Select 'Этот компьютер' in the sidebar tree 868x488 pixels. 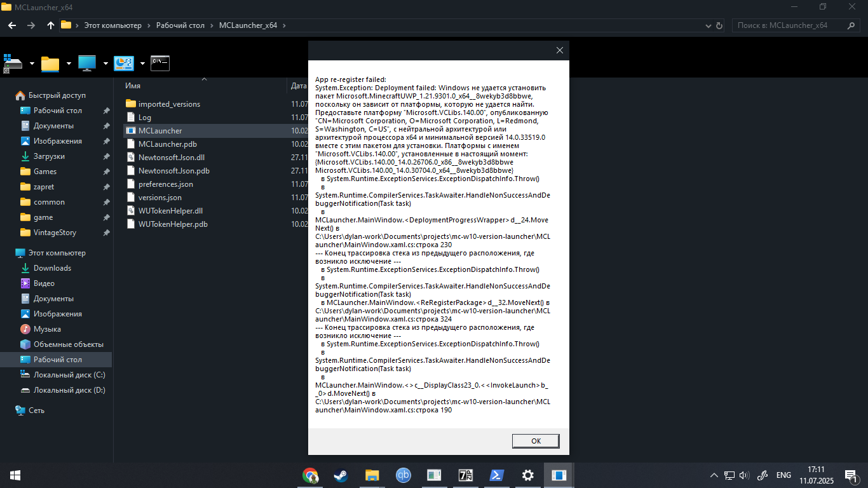click(57, 253)
